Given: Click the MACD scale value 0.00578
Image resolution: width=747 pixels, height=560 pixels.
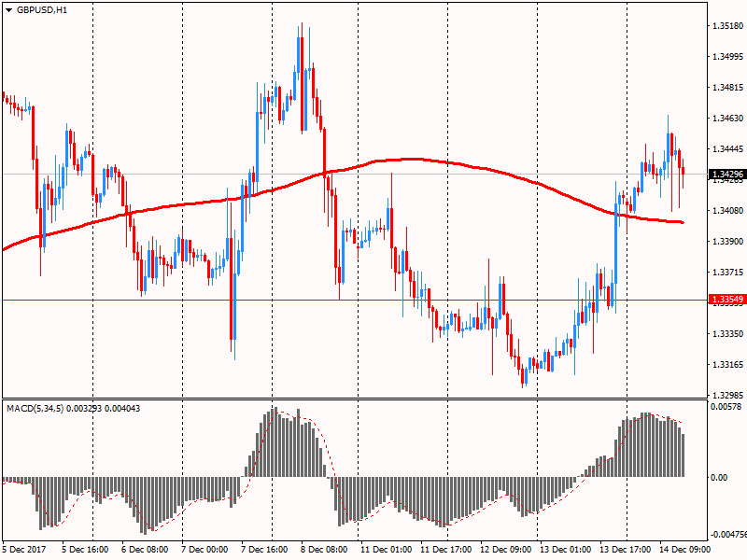Looking at the screenshot, I should [x=726, y=407].
